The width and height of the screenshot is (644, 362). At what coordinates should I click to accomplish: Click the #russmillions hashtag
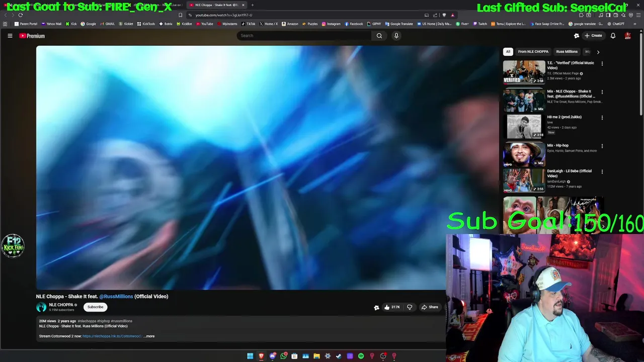click(122, 321)
